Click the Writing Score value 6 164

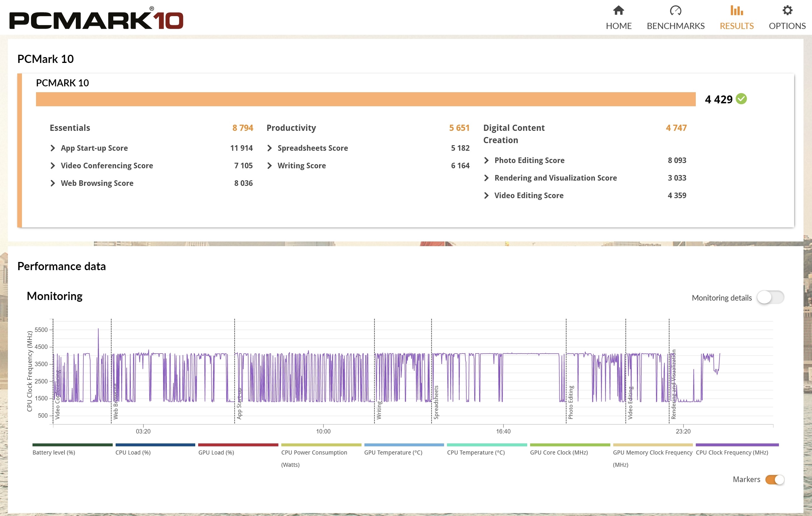coord(460,166)
